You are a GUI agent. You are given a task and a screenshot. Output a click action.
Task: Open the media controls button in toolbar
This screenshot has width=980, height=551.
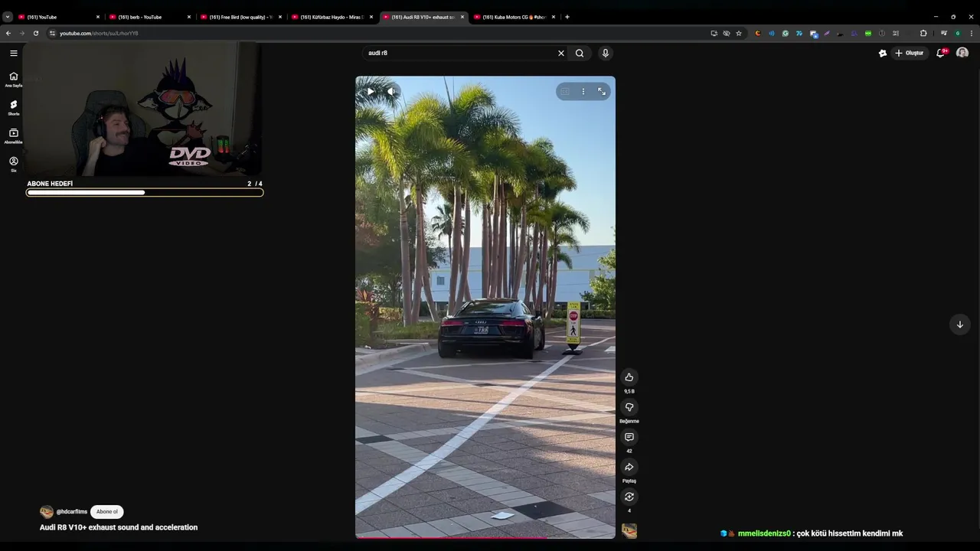coord(944,33)
